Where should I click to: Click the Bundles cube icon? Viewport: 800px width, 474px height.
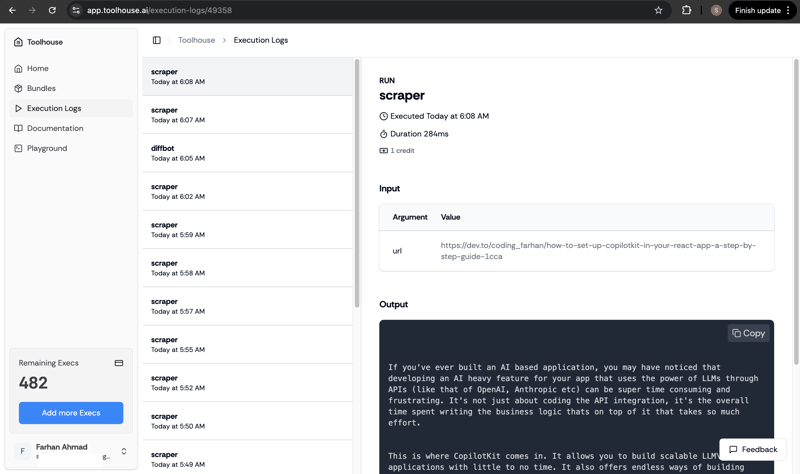pyautogui.click(x=18, y=88)
